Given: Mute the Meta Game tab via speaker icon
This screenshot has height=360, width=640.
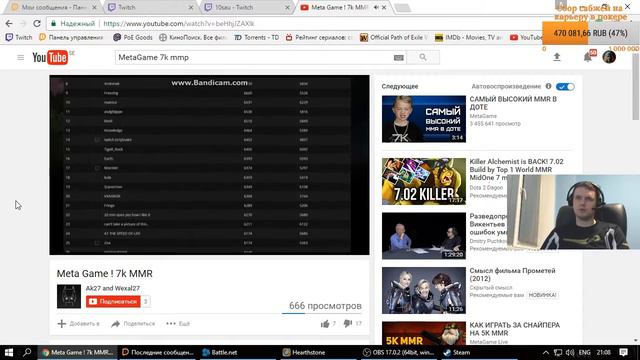Looking at the screenshot, I should click(376, 7).
